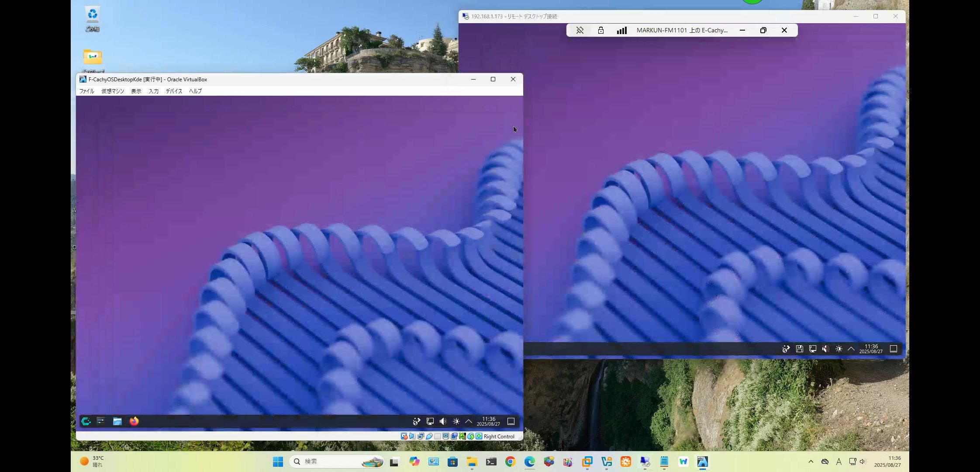Click VirtualBox shared folders status icon
The image size is (980, 472).
(437, 436)
